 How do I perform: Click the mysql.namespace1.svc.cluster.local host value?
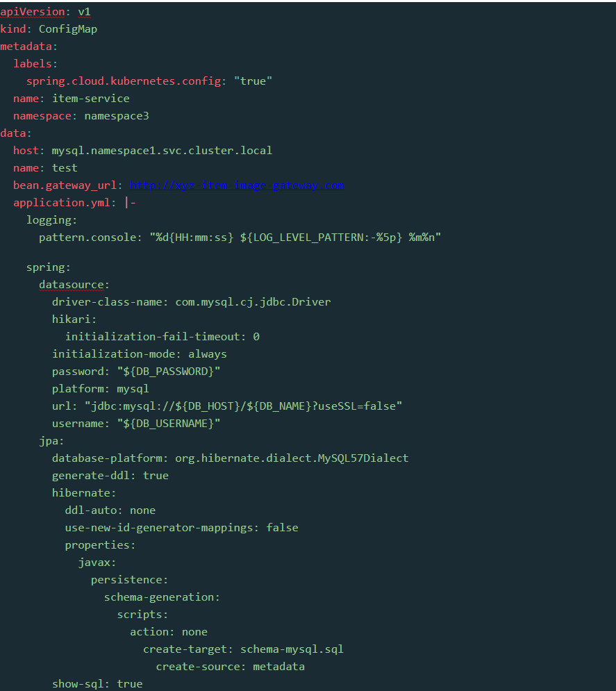[x=162, y=151]
